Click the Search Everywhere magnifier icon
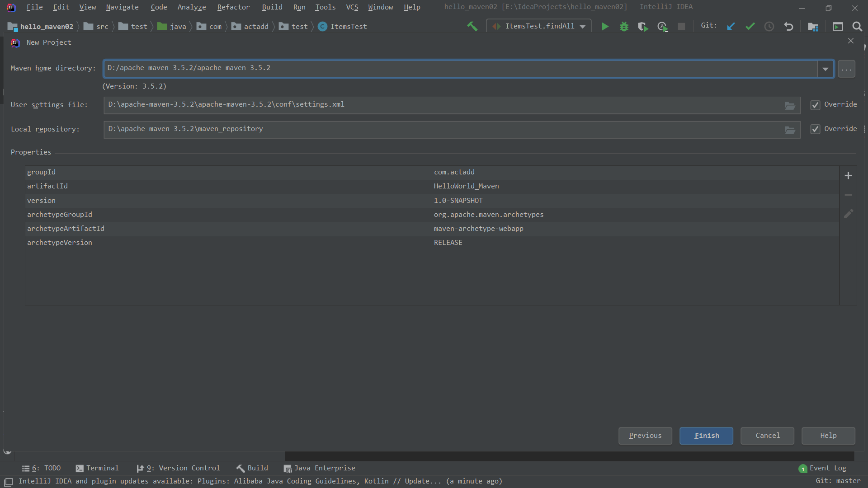 click(x=857, y=27)
